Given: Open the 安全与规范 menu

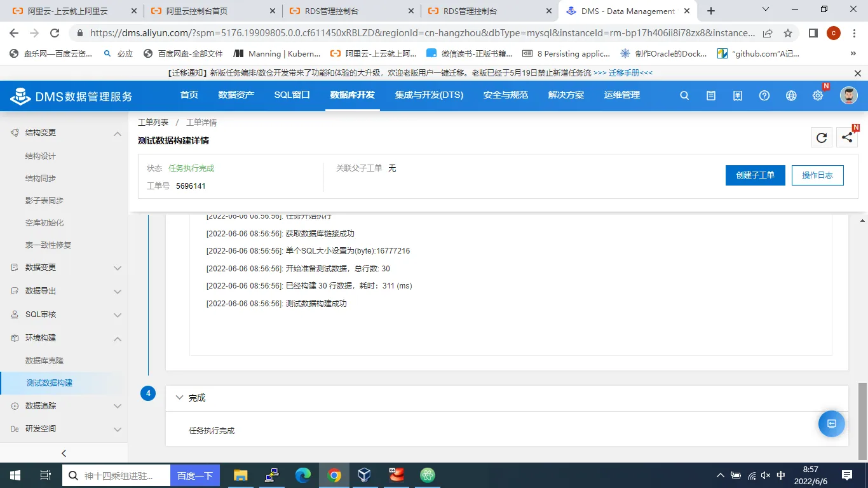Looking at the screenshot, I should (x=506, y=95).
